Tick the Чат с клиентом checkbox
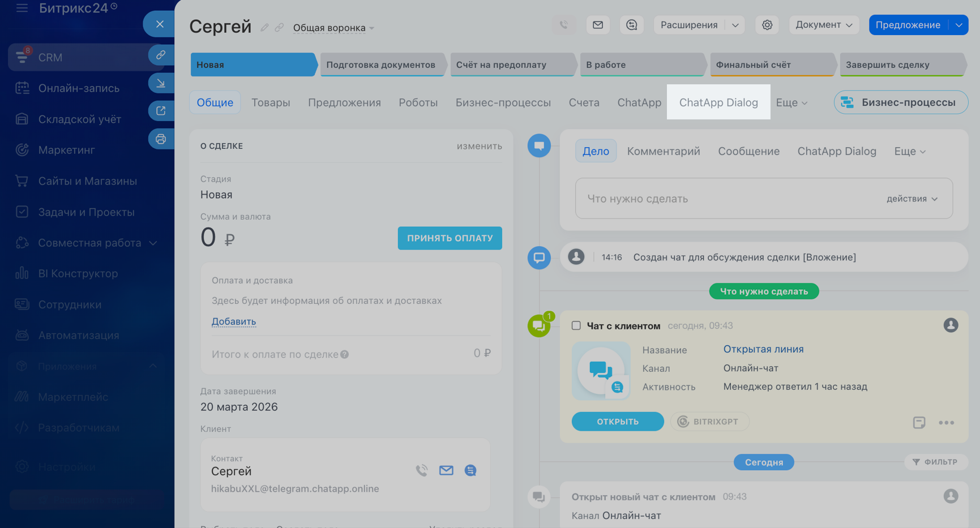 point(576,325)
